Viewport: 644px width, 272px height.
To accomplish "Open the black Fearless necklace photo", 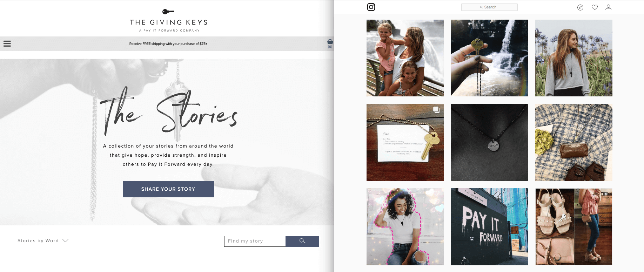I will [489, 142].
